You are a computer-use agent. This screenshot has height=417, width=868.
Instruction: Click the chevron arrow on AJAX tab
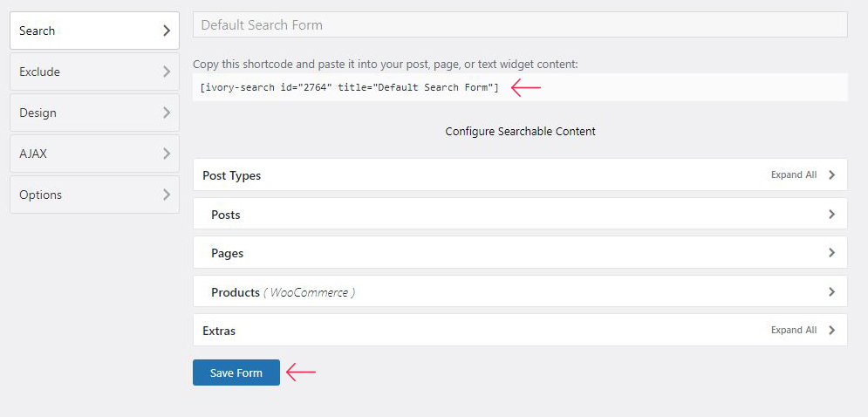(x=167, y=154)
